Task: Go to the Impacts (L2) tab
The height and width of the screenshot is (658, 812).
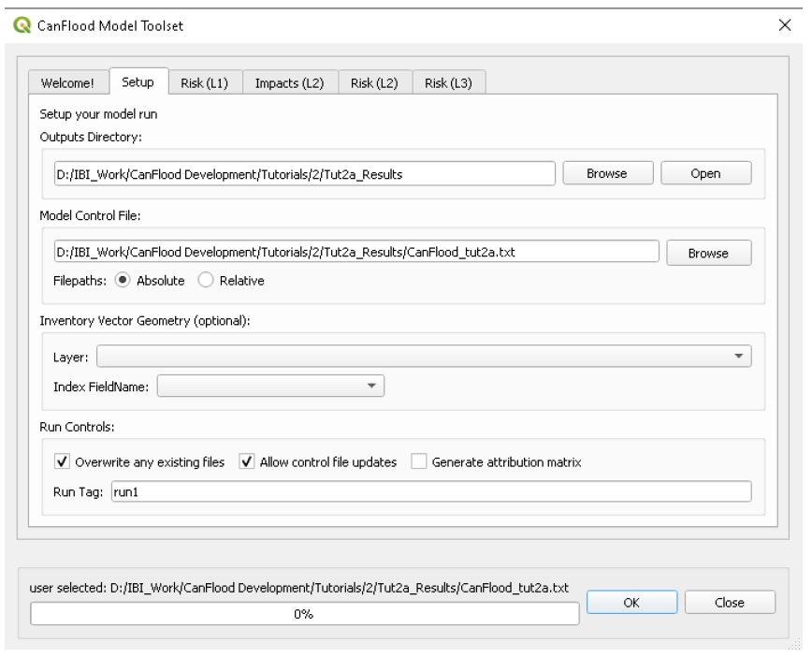Action: 289,83
